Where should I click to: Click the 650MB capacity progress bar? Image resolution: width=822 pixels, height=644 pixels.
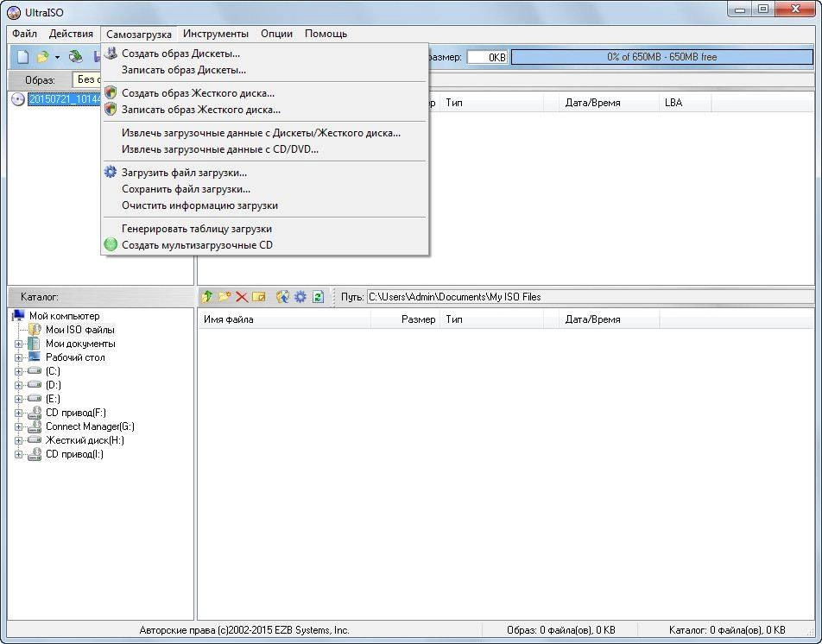tap(661, 57)
